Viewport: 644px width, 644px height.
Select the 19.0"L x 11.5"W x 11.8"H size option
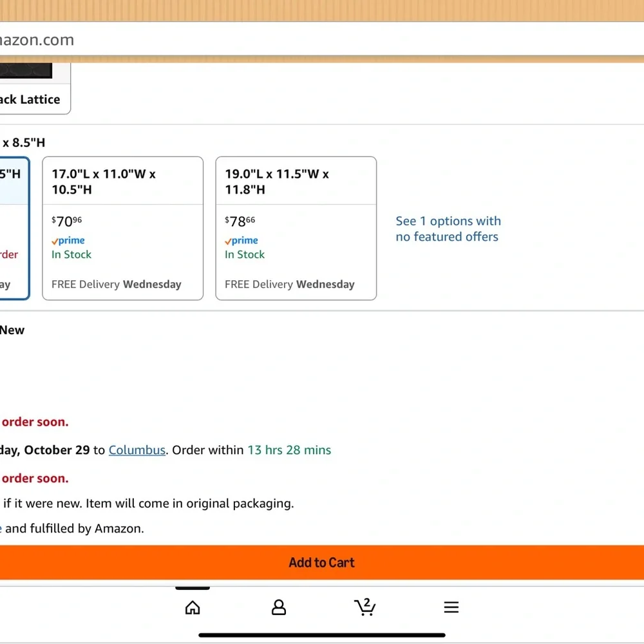coord(296,229)
